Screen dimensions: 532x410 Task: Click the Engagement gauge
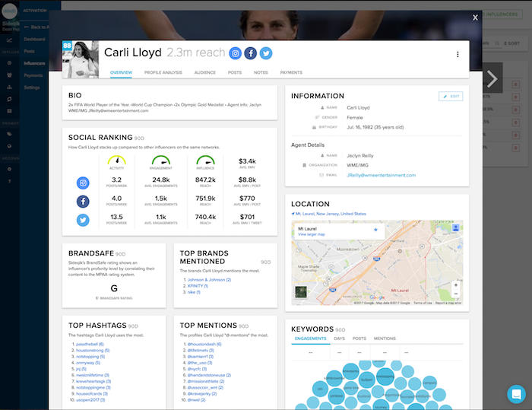tap(161, 160)
